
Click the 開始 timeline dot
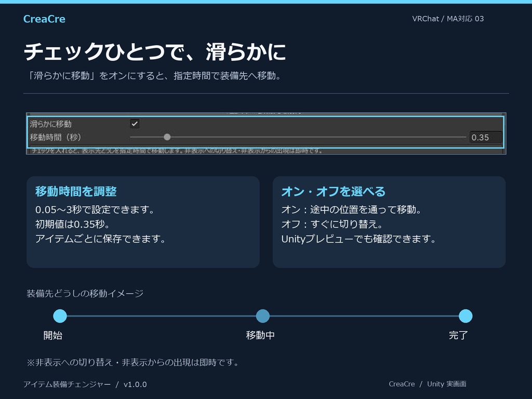pos(60,316)
